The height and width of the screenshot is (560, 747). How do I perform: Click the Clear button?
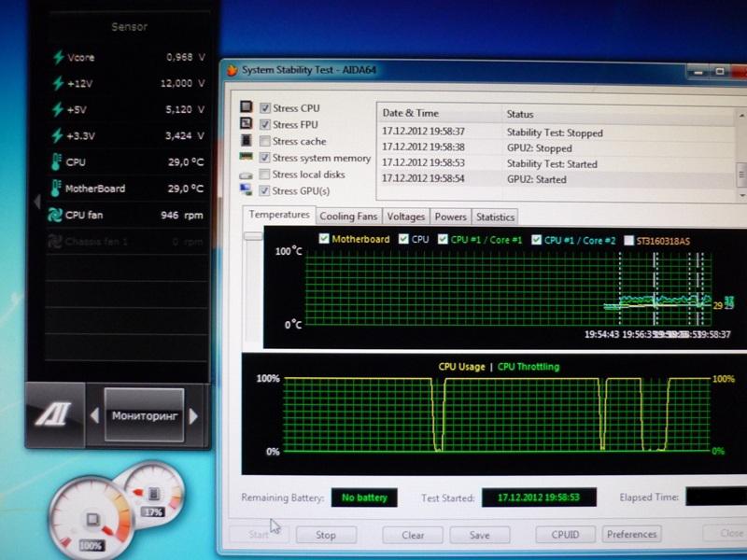tap(413, 535)
